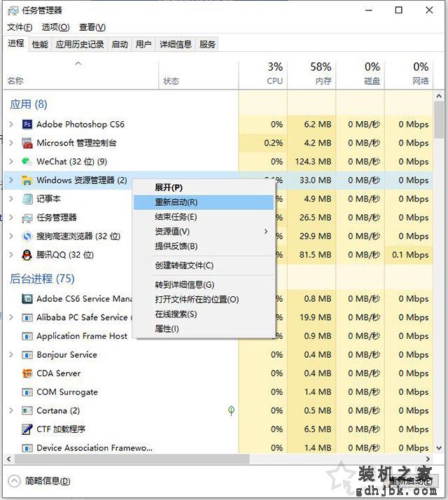Click the CDA Server icon
The image size is (448, 500).
point(27,373)
